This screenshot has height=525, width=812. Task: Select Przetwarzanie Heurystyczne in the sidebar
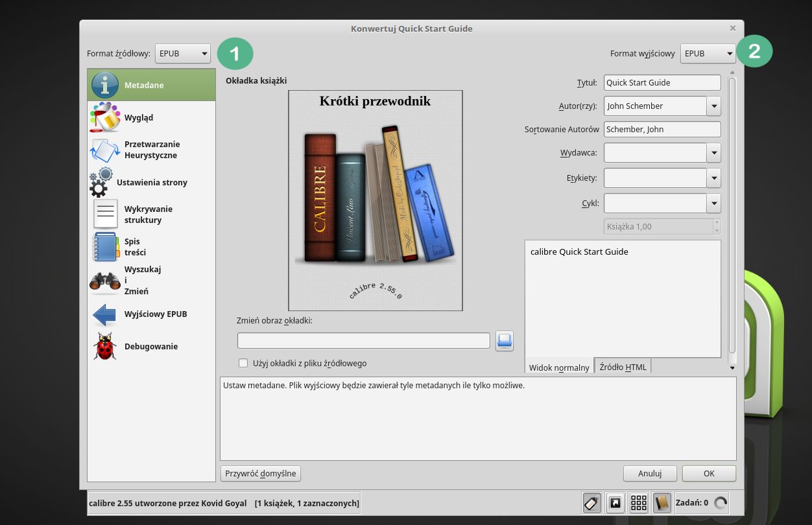151,150
